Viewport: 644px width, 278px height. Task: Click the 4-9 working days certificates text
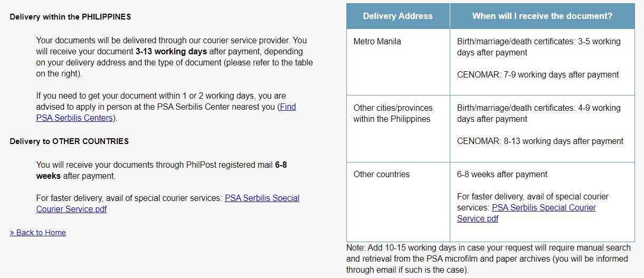[x=539, y=113]
